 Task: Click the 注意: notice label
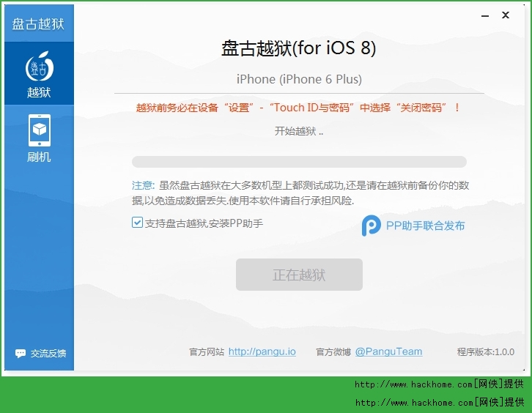143,185
